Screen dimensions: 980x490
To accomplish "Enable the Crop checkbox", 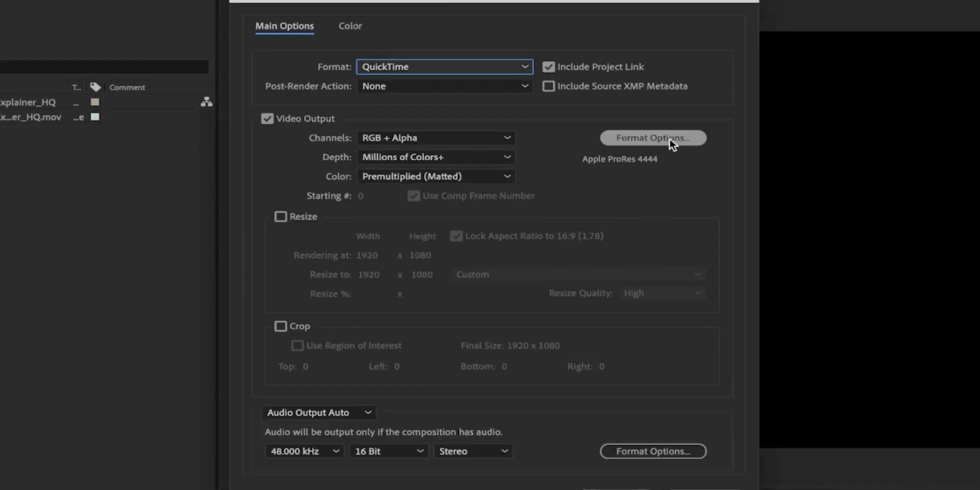I will click(x=281, y=326).
